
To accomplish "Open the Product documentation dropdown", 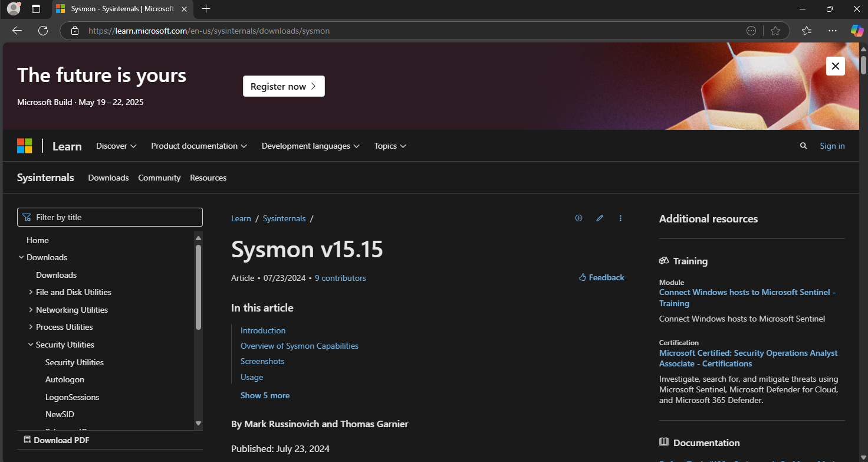I will [x=199, y=146].
